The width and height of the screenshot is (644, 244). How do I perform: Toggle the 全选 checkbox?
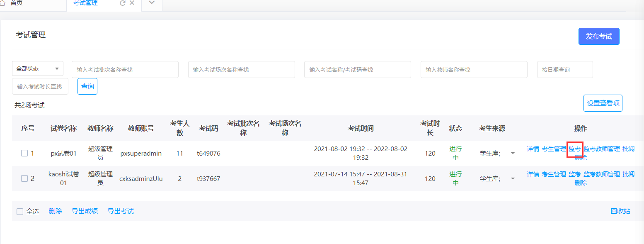(20, 212)
